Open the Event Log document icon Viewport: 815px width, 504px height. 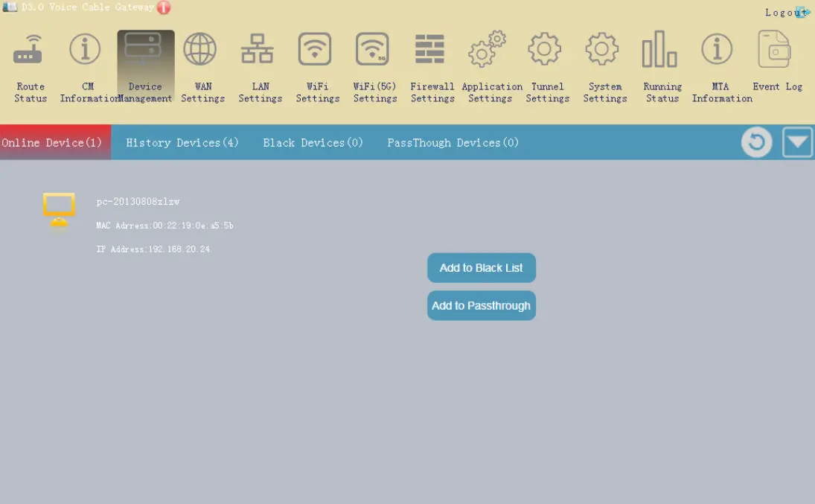click(774, 49)
